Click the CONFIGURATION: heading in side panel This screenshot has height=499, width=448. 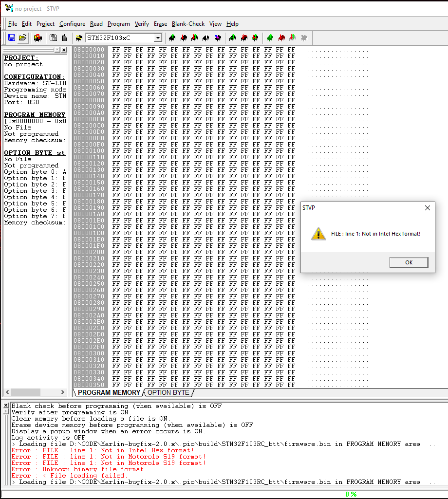point(35,77)
